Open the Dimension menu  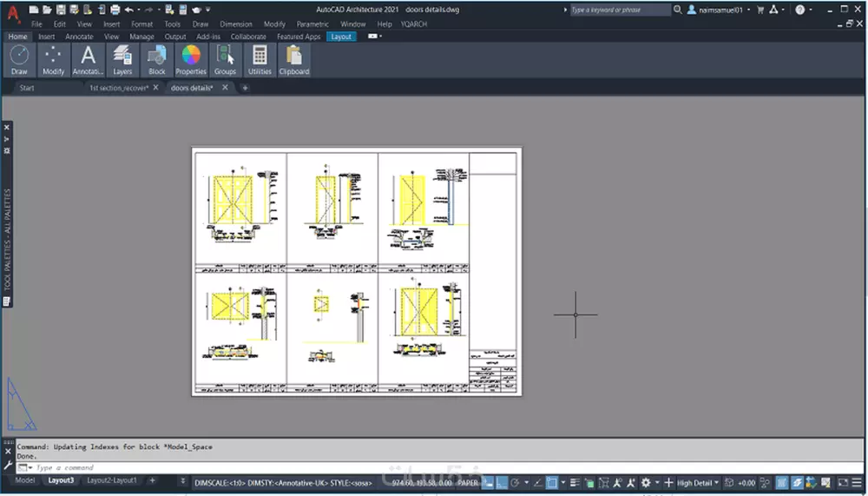pos(236,24)
